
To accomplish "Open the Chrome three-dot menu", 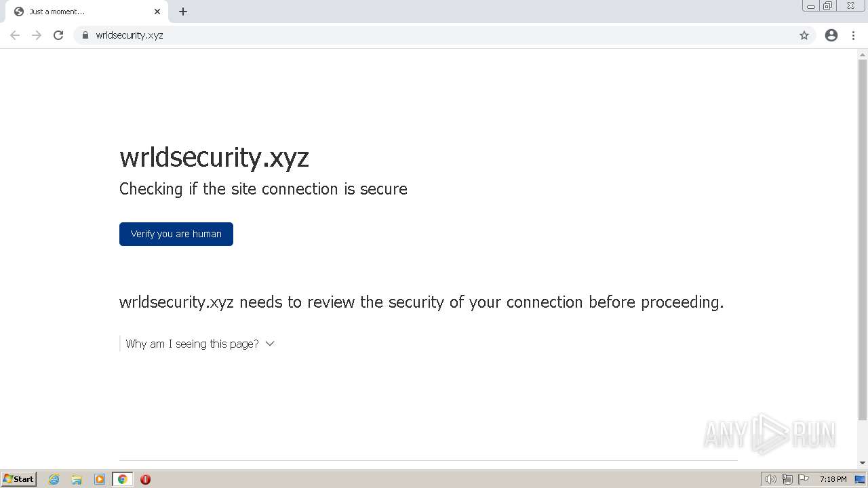I will pyautogui.click(x=853, y=35).
